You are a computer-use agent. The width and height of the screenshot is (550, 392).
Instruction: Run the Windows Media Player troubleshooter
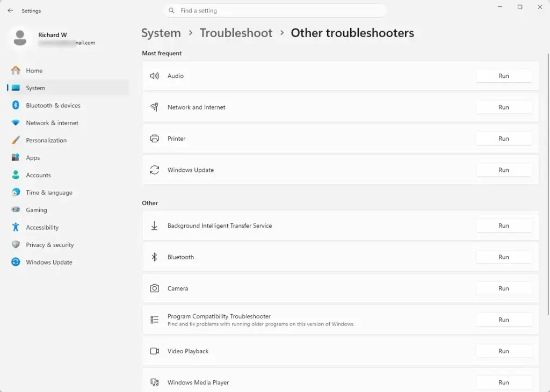pos(504,382)
